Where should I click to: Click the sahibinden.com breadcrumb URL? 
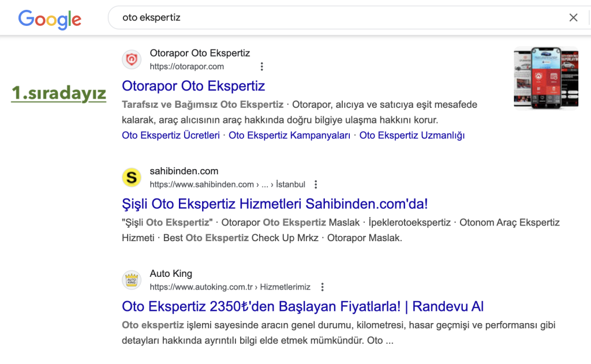pyautogui.click(x=227, y=185)
